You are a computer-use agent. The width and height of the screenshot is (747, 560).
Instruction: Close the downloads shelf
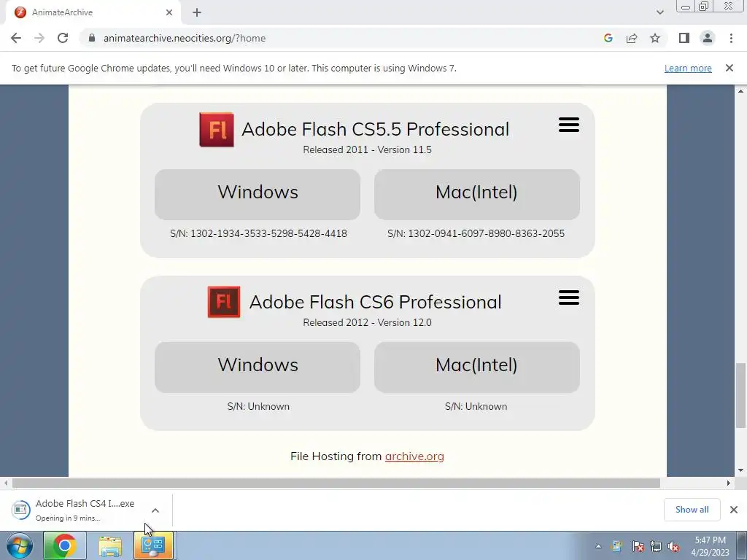click(x=734, y=510)
